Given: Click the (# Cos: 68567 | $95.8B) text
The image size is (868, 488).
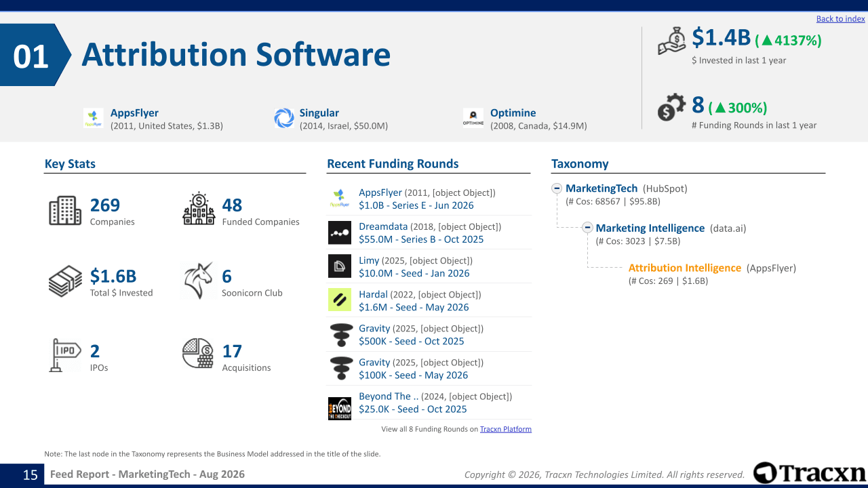Looking at the screenshot, I should [x=613, y=201].
